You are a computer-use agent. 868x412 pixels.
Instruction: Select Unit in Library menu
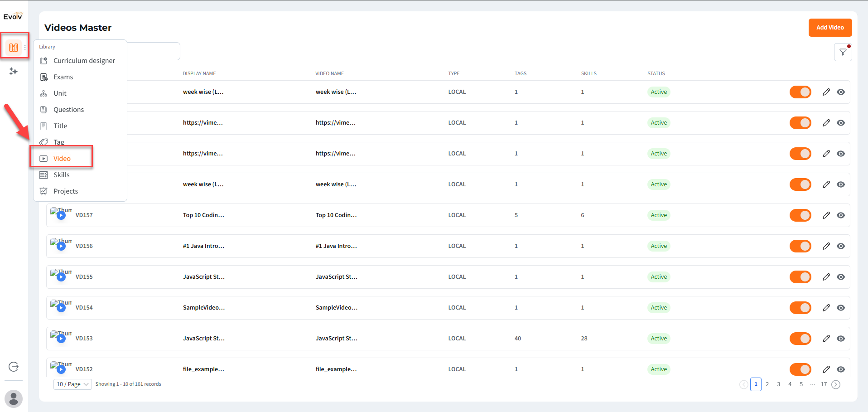(x=80, y=93)
